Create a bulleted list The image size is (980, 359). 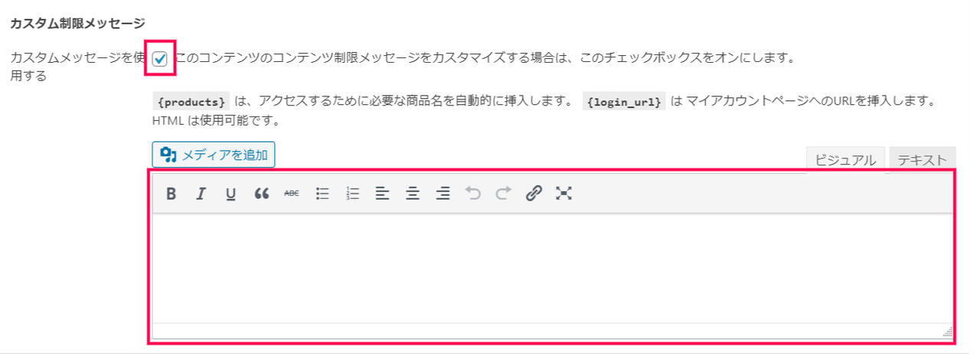[x=322, y=194]
